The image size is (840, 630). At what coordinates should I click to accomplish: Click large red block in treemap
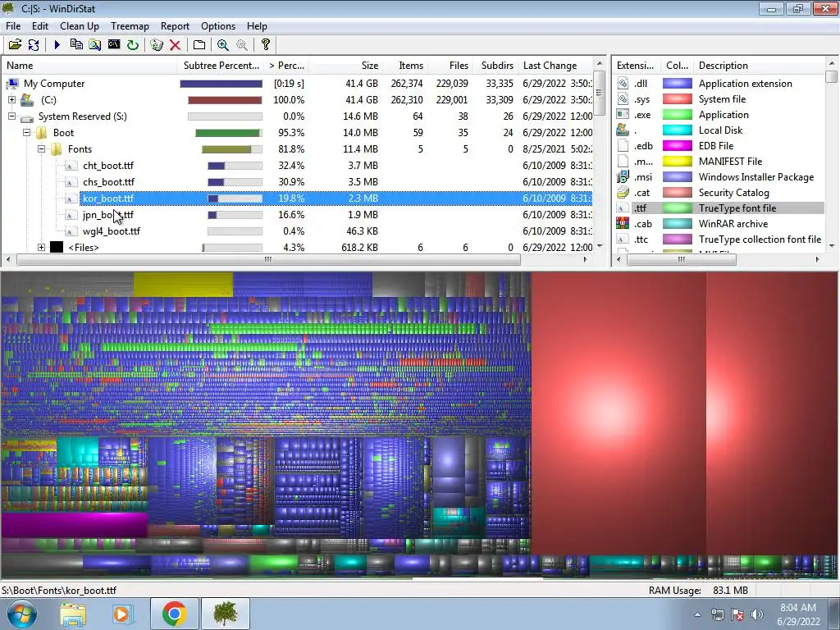click(x=619, y=413)
